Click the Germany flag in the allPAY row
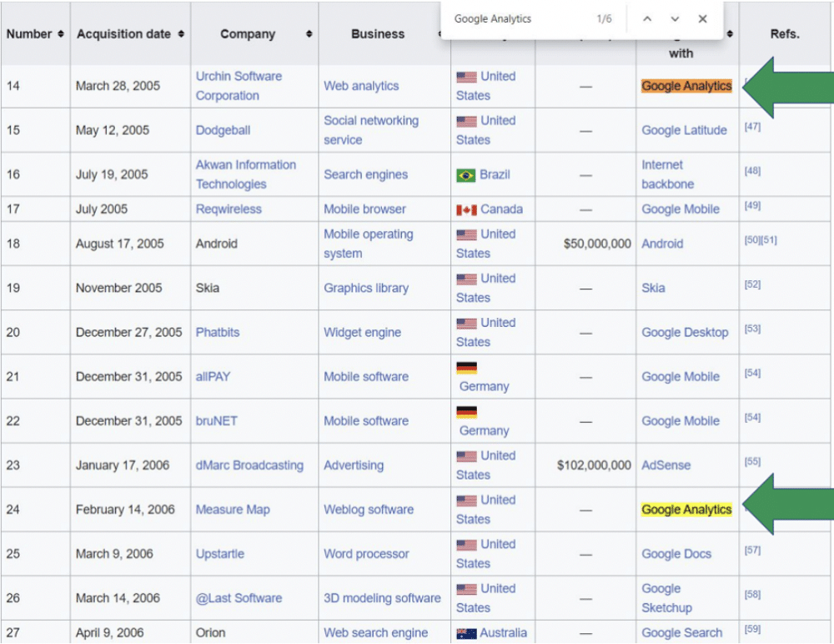This screenshot has width=834, height=644. 467,367
